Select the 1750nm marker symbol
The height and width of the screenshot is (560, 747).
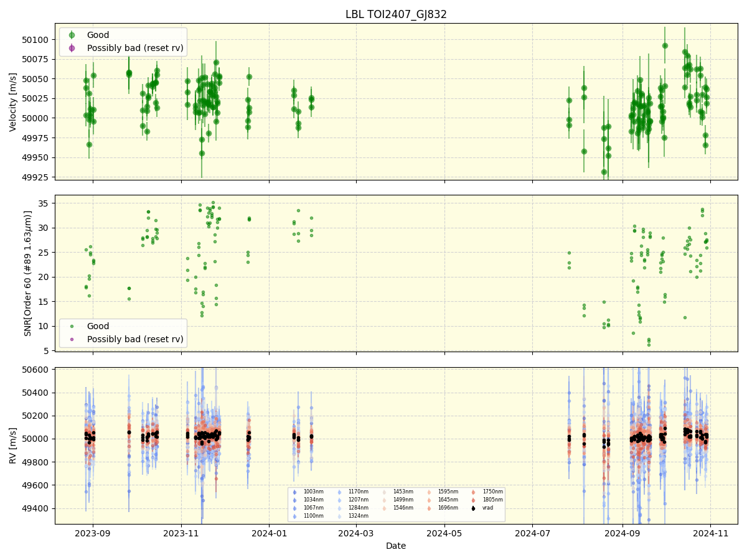[x=474, y=491]
